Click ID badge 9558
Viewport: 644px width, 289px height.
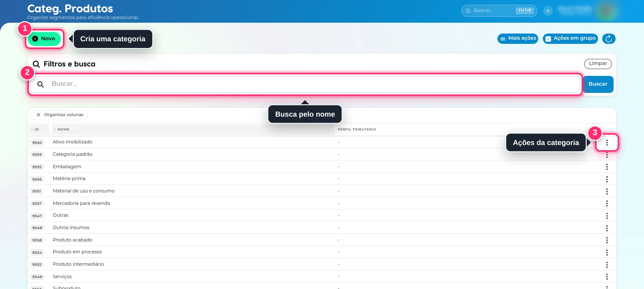(37, 240)
